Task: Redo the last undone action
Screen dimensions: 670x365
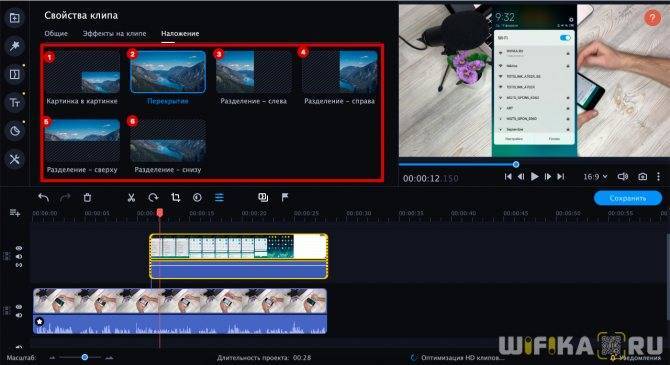Action: click(65, 197)
